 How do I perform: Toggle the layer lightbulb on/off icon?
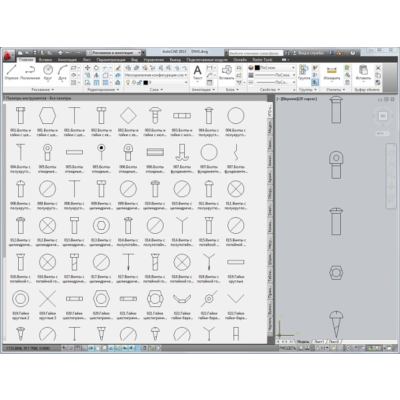pos(127,82)
